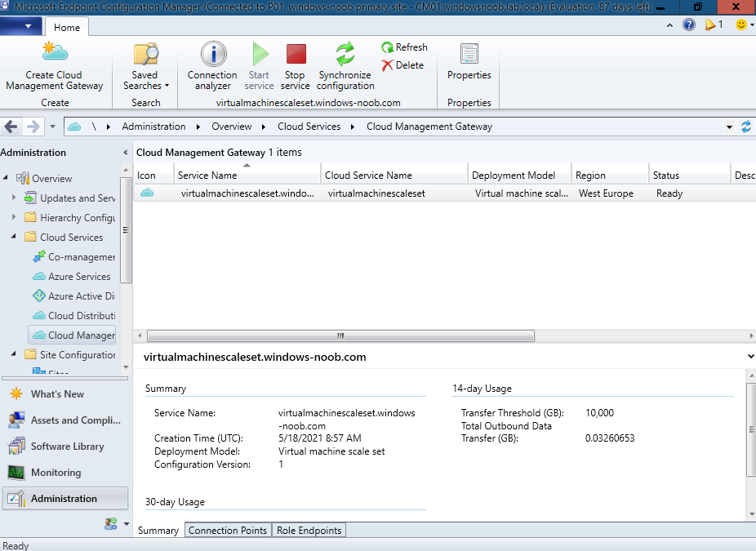This screenshot has width=756, height=551.
Task: Click Synchronize configuration icon
Action: pyautogui.click(x=345, y=54)
